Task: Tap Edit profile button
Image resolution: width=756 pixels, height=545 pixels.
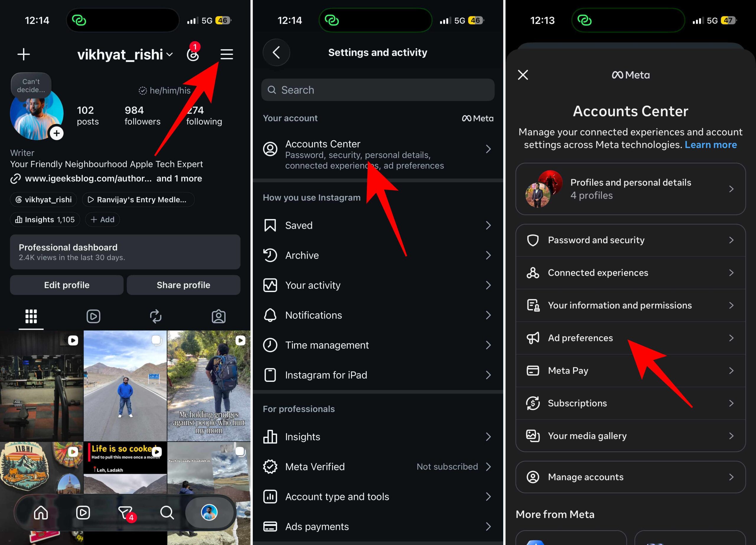Action: coord(67,285)
